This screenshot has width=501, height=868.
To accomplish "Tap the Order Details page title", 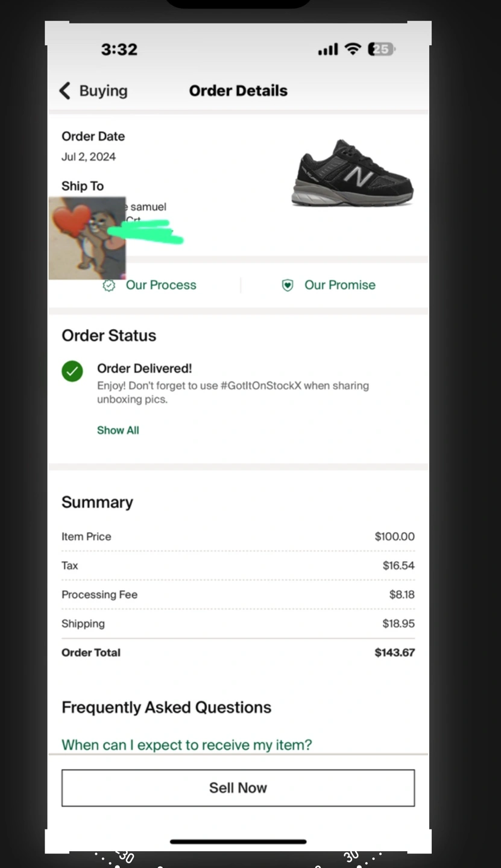I will coord(238,91).
